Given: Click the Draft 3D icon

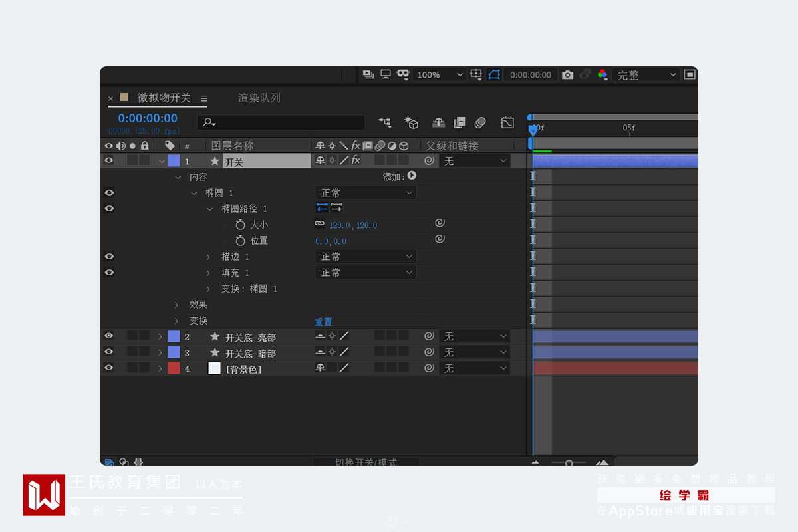Looking at the screenshot, I should (x=412, y=123).
